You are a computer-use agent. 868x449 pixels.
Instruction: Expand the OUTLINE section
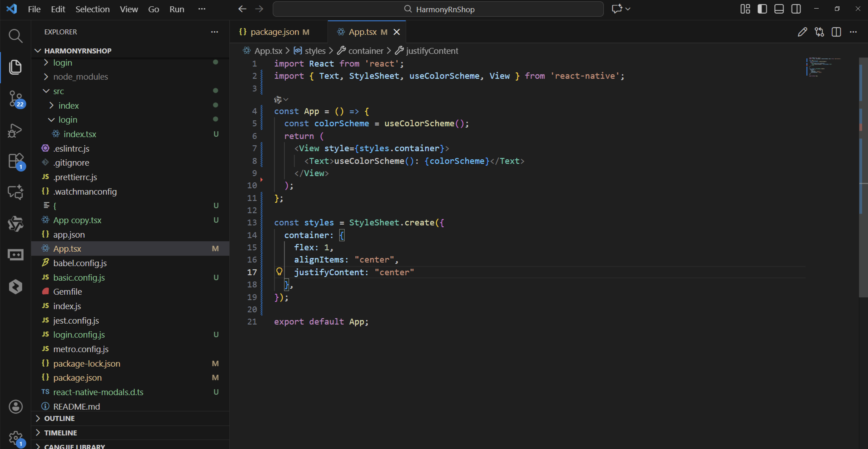[59, 418]
